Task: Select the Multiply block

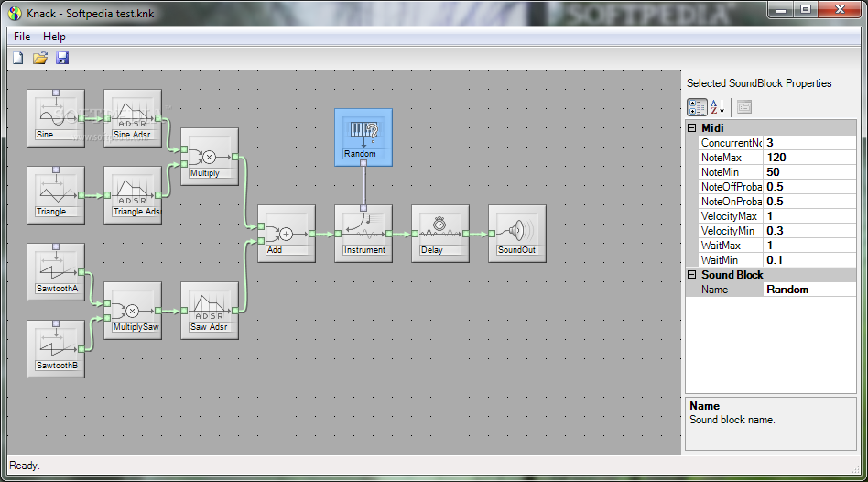Action: (210, 157)
